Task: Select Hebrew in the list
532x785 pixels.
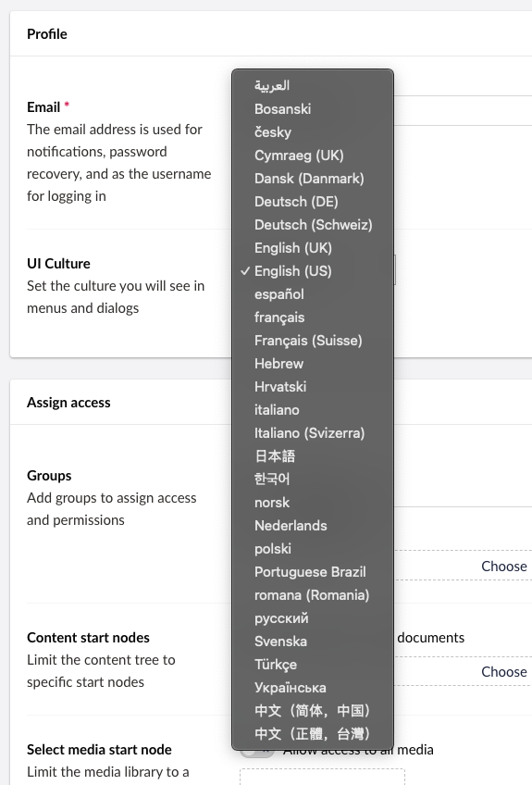Action: pyautogui.click(x=313, y=364)
